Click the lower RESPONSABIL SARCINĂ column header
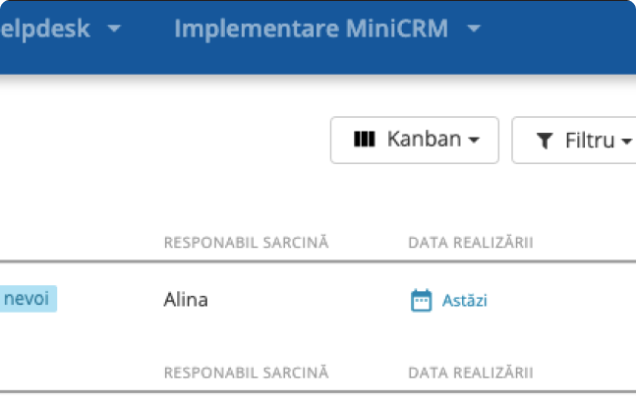636x403 pixels. click(246, 373)
